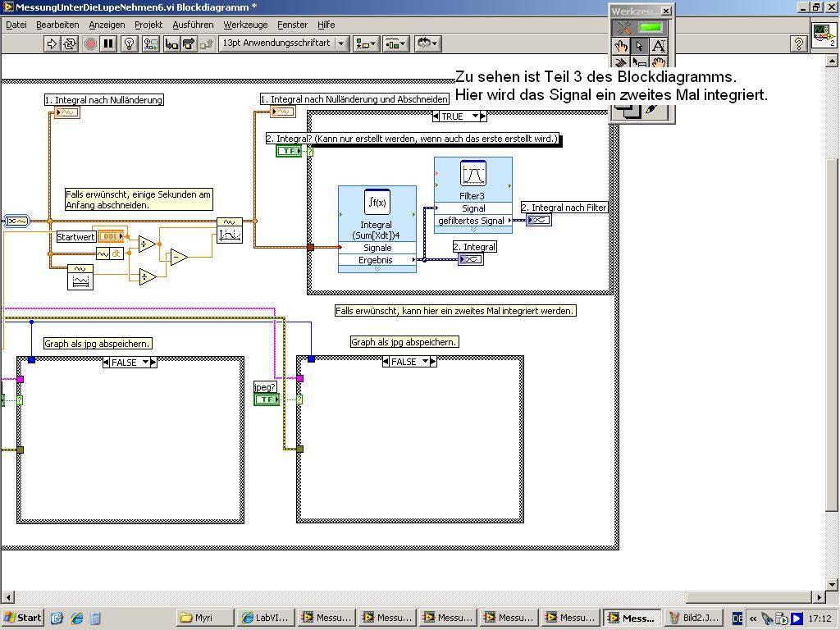Click the Integral Express VI icon

377,202
